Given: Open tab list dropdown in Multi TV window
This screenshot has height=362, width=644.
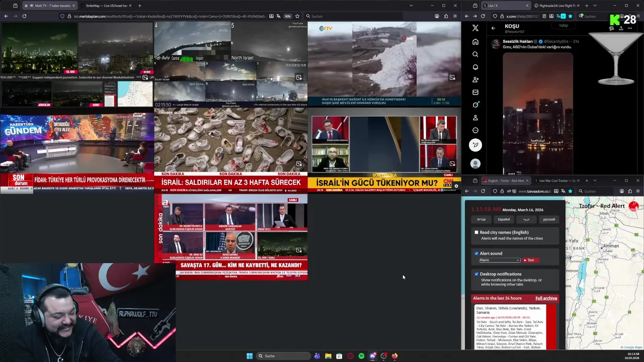Looking at the screenshot, I should (411, 6).
